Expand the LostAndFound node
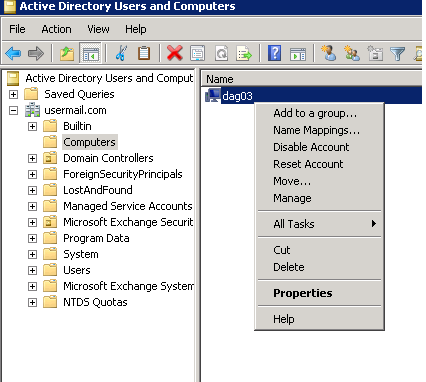The width and height of the screenshot is (426, 382). [x=32, y=190]
